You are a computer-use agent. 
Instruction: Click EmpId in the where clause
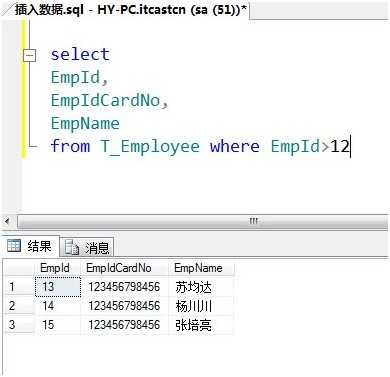pyautogui.click(x=295, y=147)
